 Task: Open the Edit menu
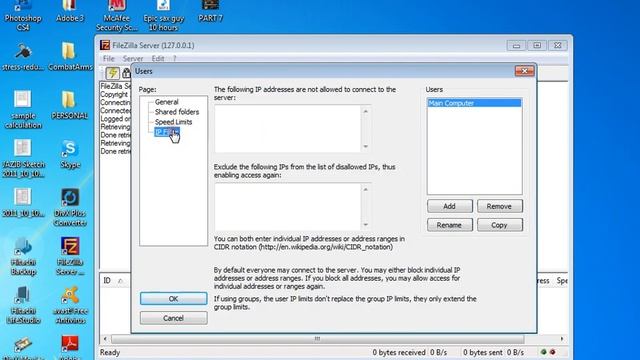(x=158, y=58)
